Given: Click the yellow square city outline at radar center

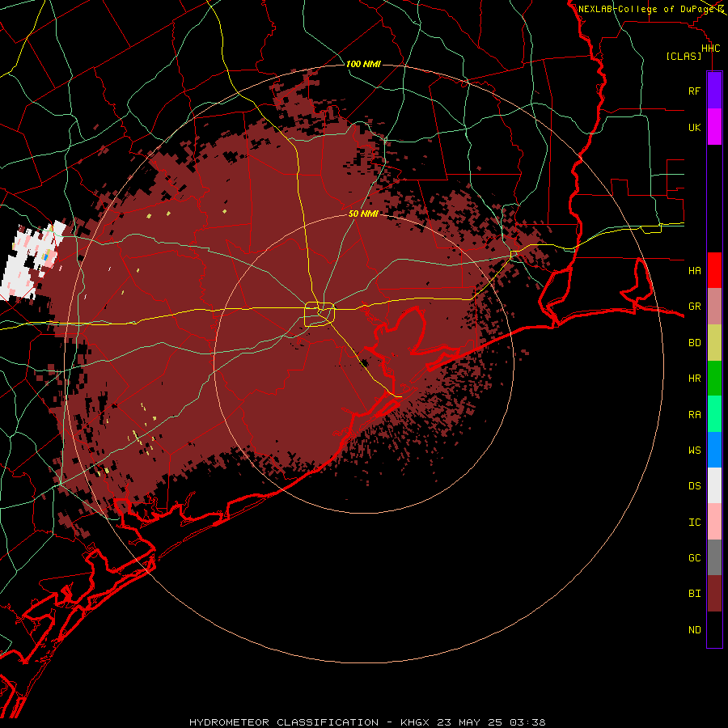Looking at the screenshot, I should (320, 315).
